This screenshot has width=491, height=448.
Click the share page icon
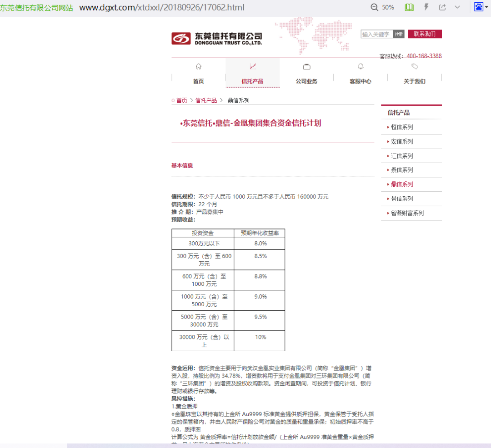pyautogui.click(x=442, y=7)
